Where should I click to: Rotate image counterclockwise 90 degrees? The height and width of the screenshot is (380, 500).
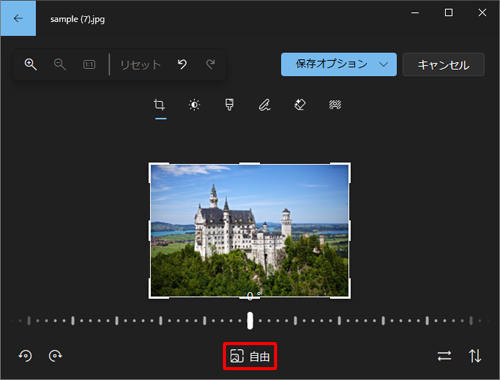25,356
